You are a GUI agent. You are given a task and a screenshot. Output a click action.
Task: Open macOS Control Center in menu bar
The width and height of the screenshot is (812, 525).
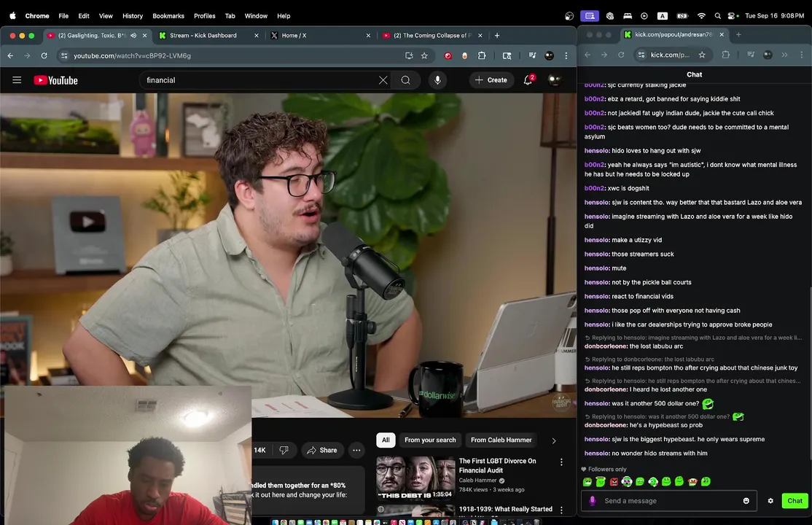click(732, 16)
